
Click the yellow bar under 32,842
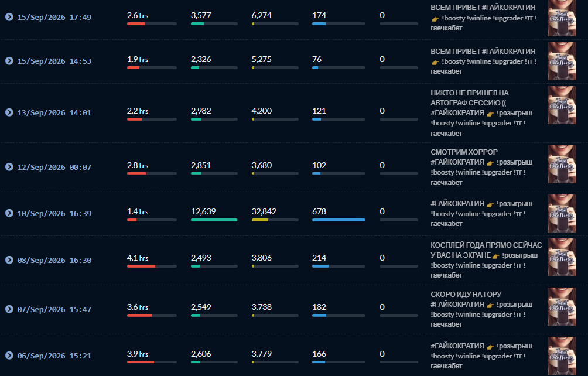[x=260, y=220]
